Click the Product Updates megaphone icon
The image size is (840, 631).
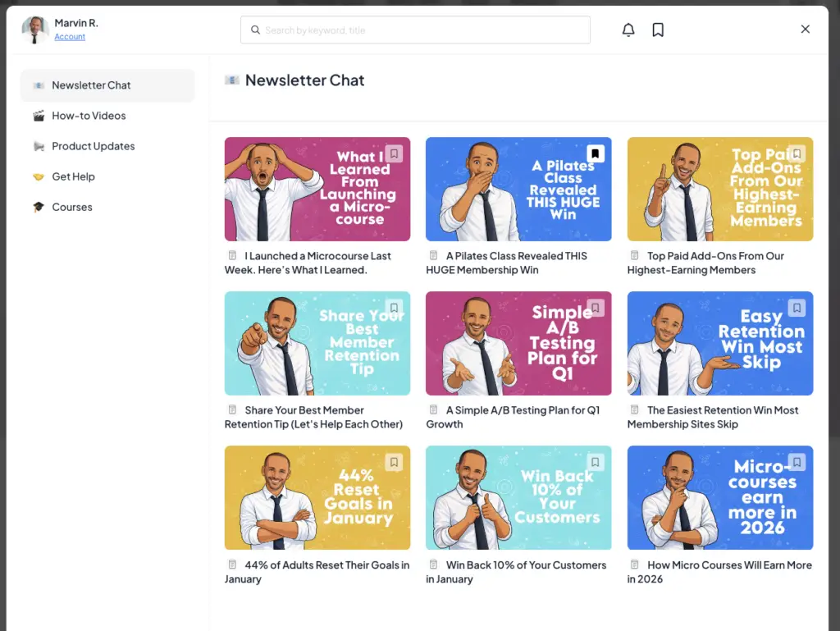39,146
